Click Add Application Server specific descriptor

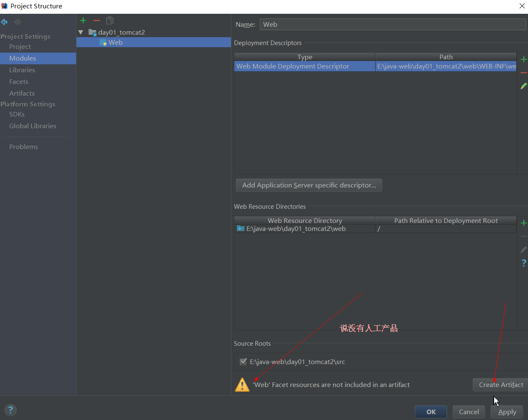[x=309, y=185]
